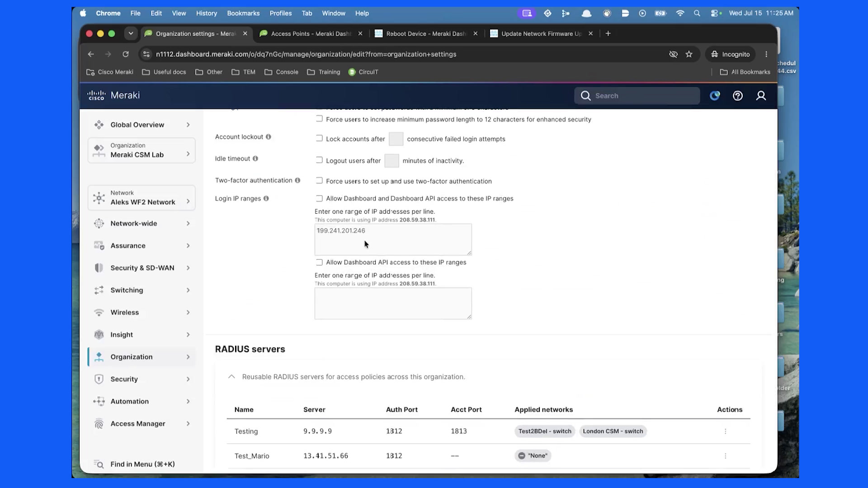The height and width of the screenshot is (488, 868).
Task: Click the info icon next to Account lockout
Action: point(269,137)
